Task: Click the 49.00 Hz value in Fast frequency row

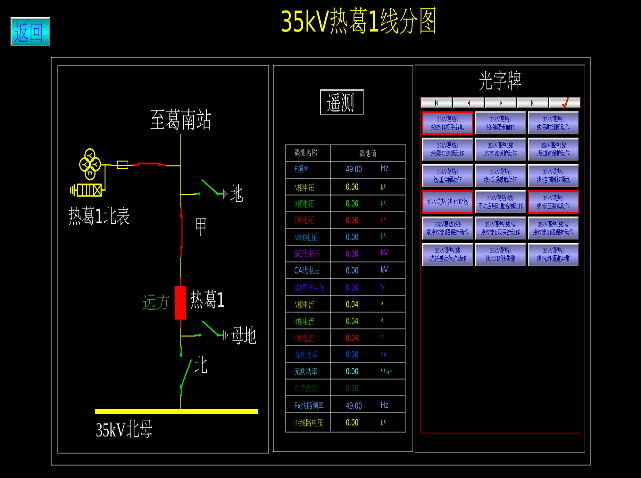Action: [354, 406]
